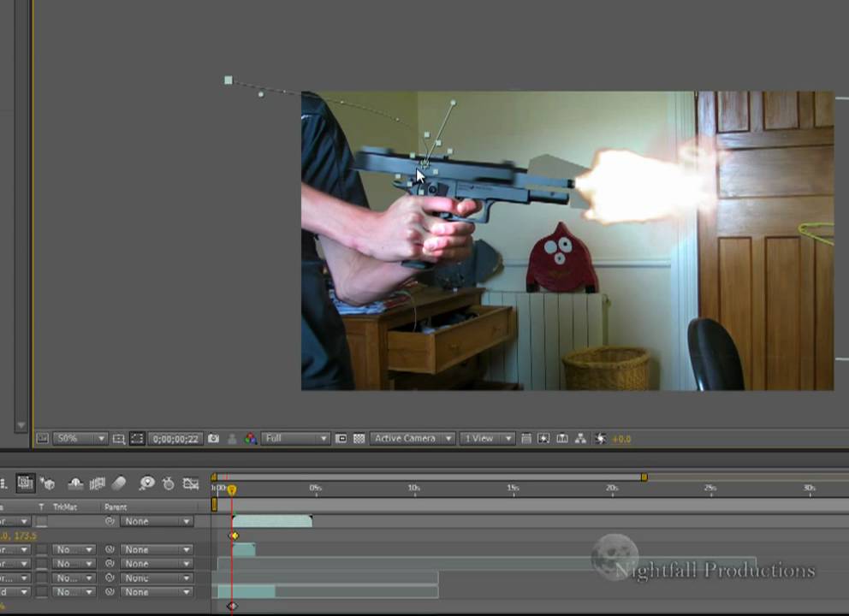Screen dimensions: 849x616
Task: Toggle the Region of Interest button
Action: pyautogui.click(x=341, y=438)
